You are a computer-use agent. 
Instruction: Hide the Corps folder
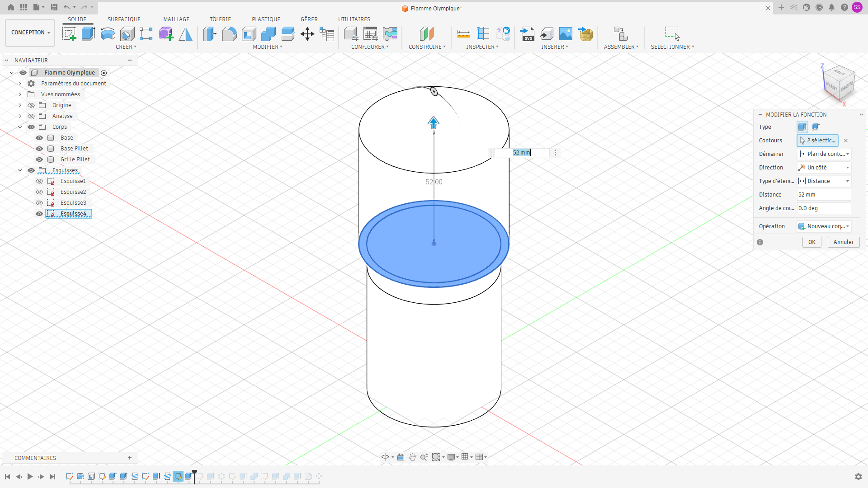(x=31, y=127)
